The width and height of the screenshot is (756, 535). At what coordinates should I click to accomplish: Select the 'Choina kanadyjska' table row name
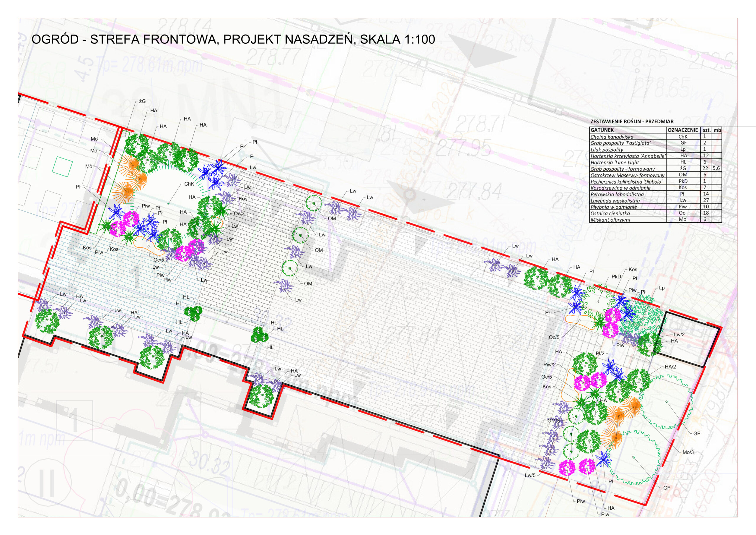click(612, 137)
